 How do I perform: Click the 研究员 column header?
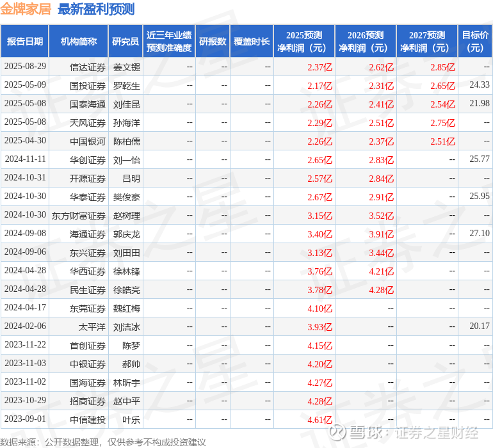click(x=125, y=41)
